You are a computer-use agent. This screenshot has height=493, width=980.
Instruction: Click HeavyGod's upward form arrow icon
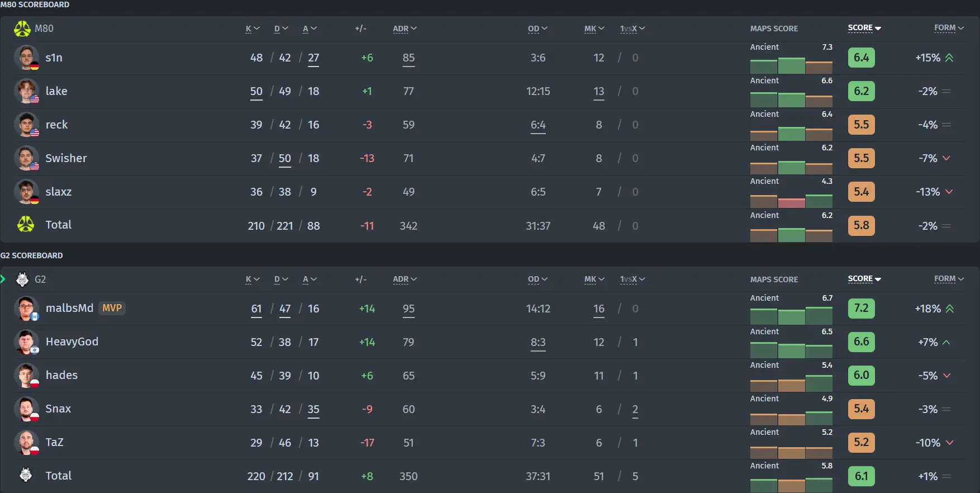click(x=946, y=342)
